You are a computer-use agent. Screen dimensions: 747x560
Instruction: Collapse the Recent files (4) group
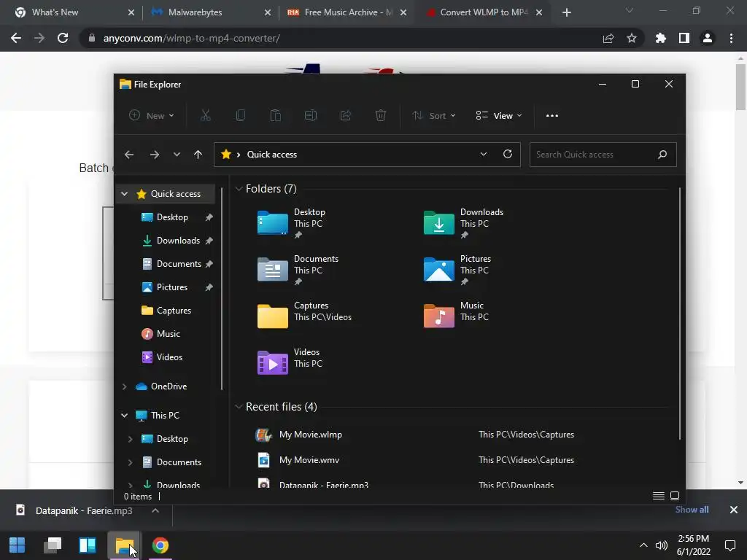239,407
